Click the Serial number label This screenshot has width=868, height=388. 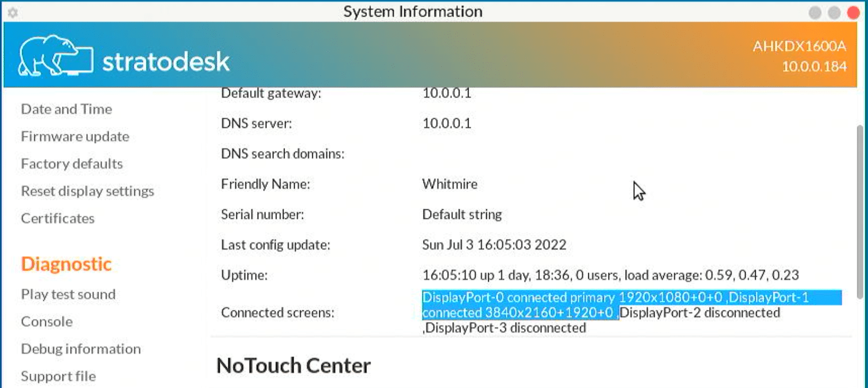262,215
